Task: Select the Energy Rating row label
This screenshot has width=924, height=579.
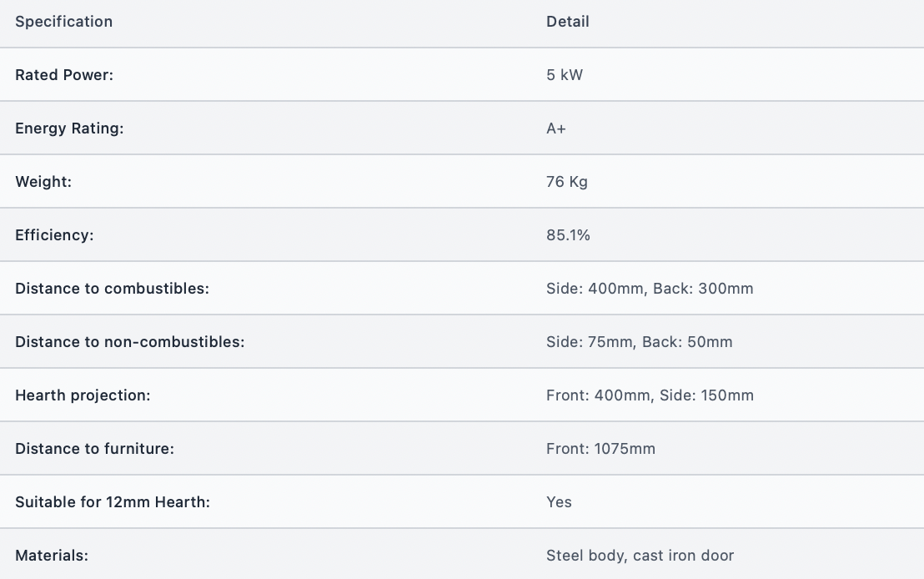Action: (x=69, y=128)
